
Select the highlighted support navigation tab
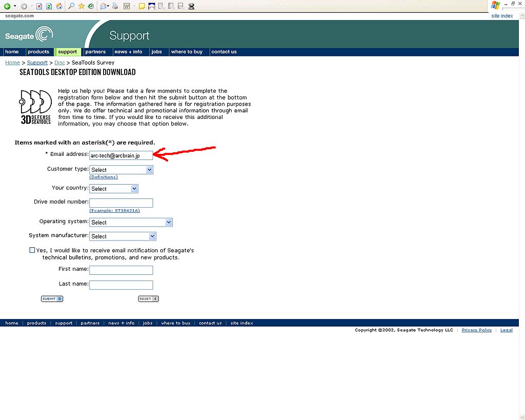coord(67,52)
